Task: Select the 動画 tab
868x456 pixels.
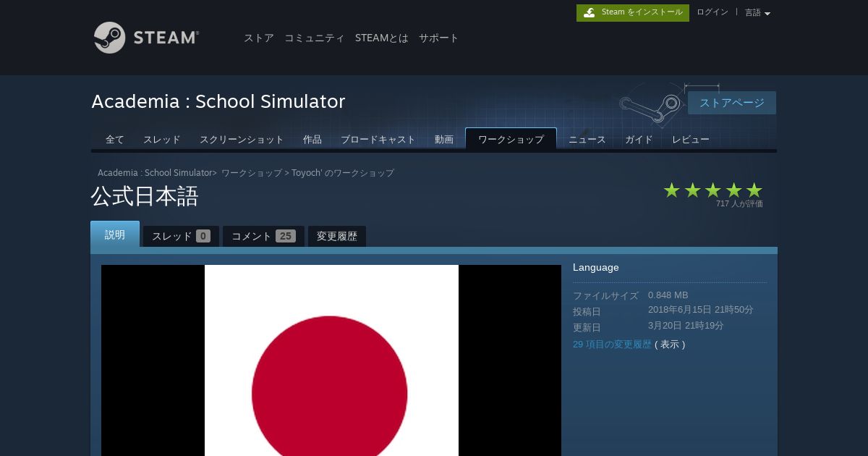Action: tap(444, 140)
